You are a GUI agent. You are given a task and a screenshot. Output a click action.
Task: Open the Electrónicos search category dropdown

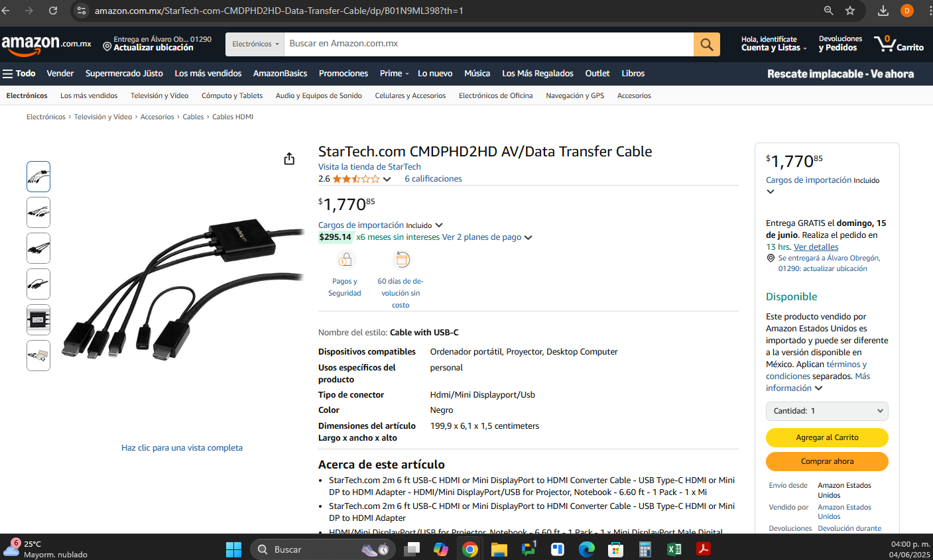[x=255, y=44]
